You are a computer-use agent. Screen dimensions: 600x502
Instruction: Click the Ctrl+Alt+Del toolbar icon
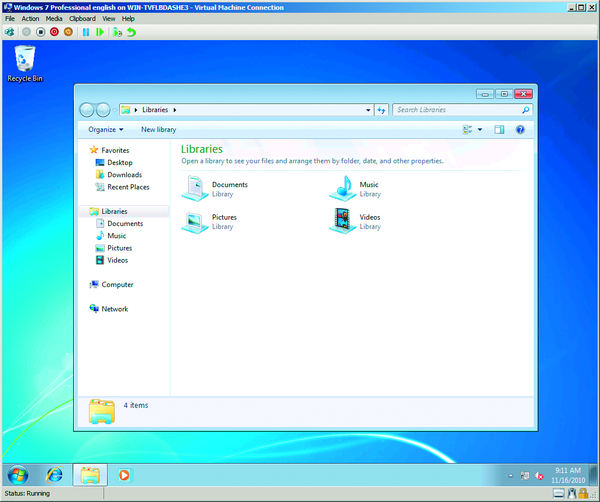[10, 32]
